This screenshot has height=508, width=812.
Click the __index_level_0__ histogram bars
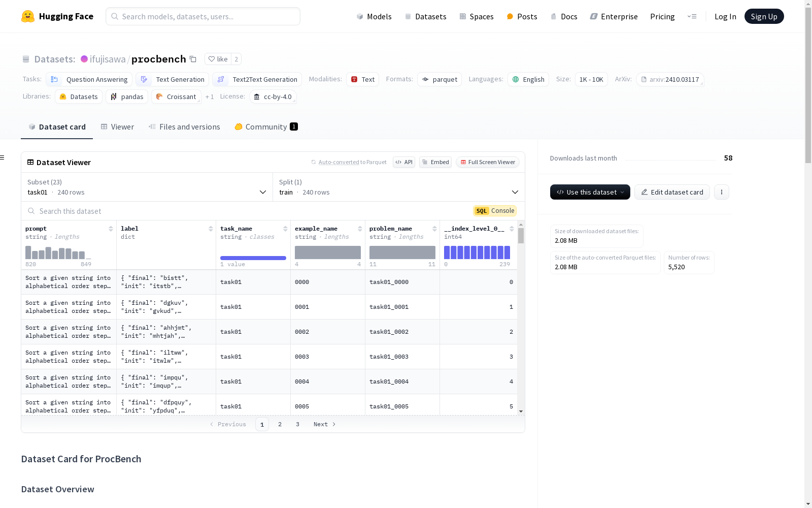tap(477, 252)
